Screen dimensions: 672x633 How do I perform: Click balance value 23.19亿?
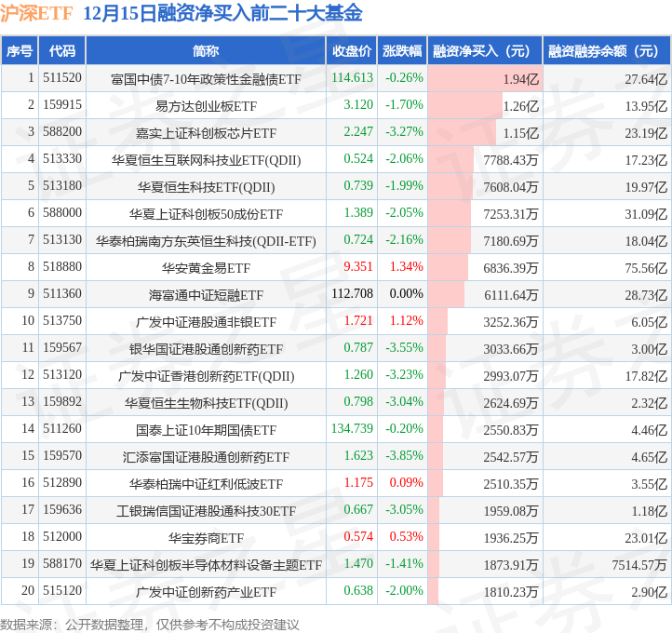[646, 133]
